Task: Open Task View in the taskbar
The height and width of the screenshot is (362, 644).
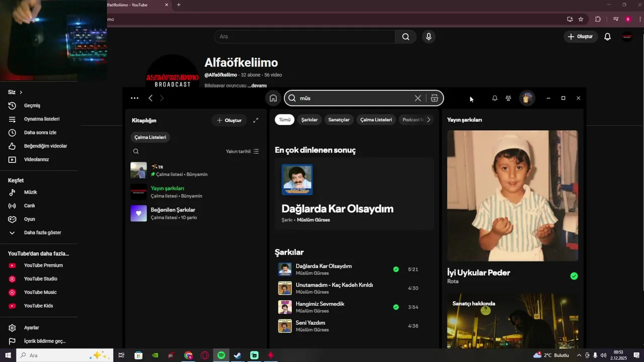Action: pyautogui.click(x=121, y=355)
